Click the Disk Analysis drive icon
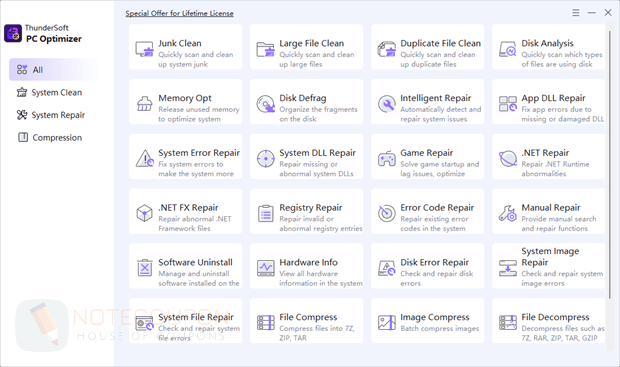 508,49
